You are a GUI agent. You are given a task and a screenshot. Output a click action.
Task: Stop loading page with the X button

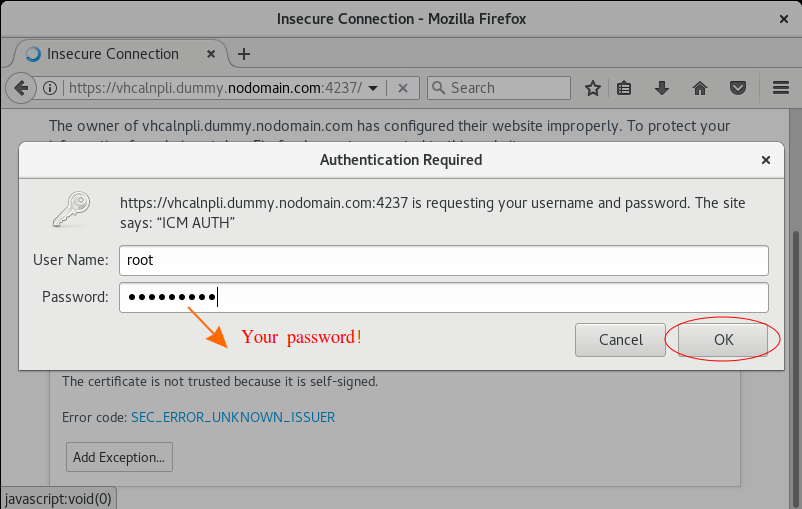tap(403, 88)
